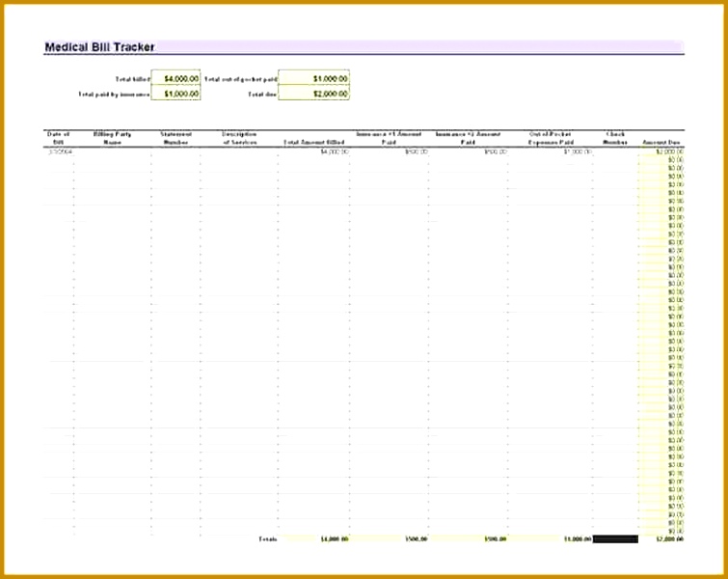The width and height of the screenshot is (728, 579).
Task: Select first row out of pocket $1,000.00 cell
Action: coord(551,152)
